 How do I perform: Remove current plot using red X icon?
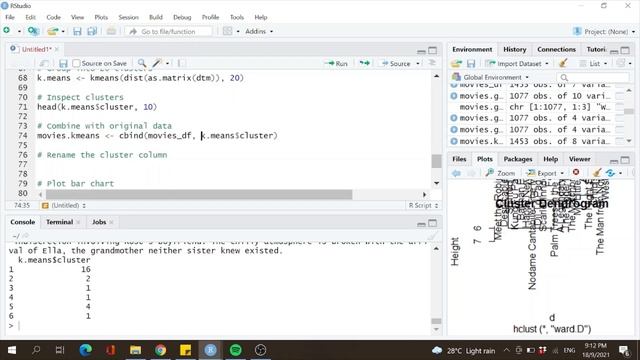click(x=576, y=173)
